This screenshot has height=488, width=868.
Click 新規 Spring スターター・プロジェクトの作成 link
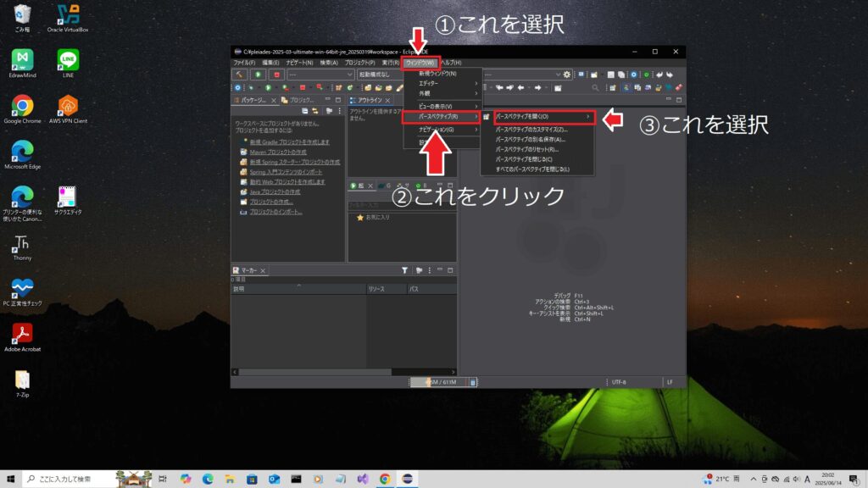[294, 162]
